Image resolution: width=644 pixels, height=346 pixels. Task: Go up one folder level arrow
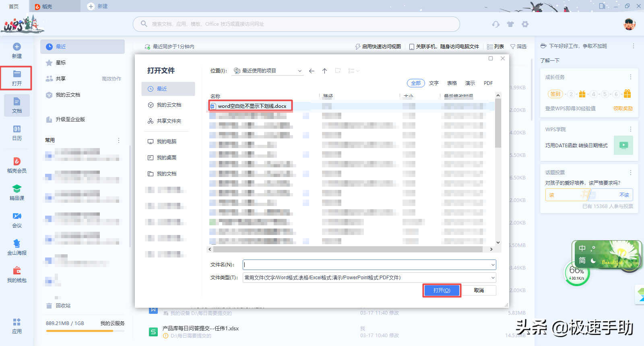[x=324, y=71]
